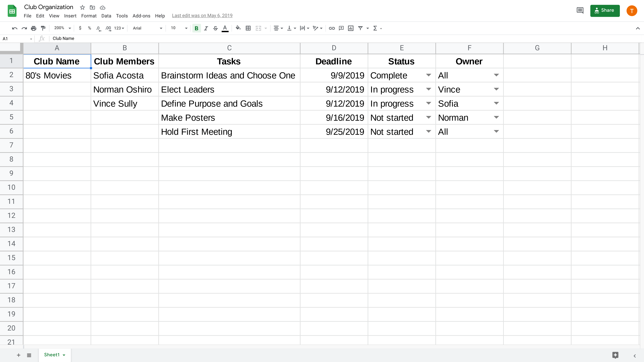Show side panel with bottom arrow
This screenshot has height=362, width=644.
(634, 356)
